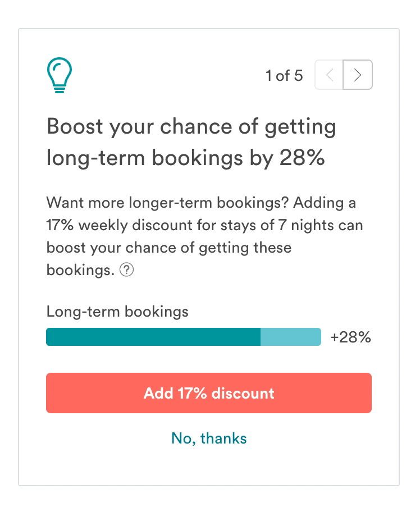Go to previous tip with left chevron
The image size is (420, 512).
(x=329, y=75)
